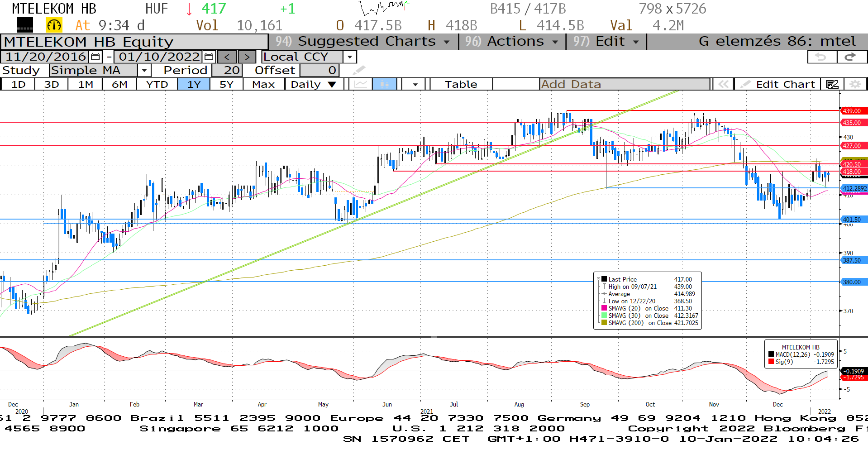
Task: Click the black Last Price legend swatch
Action: point(604,279)
